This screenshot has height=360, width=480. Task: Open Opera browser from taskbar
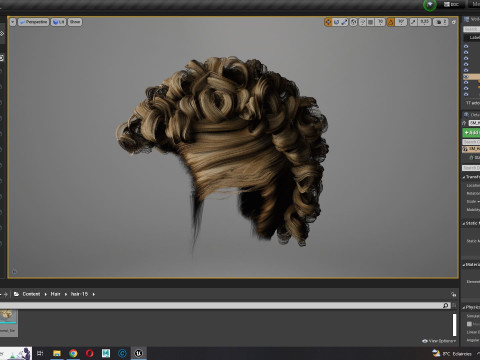90,353
